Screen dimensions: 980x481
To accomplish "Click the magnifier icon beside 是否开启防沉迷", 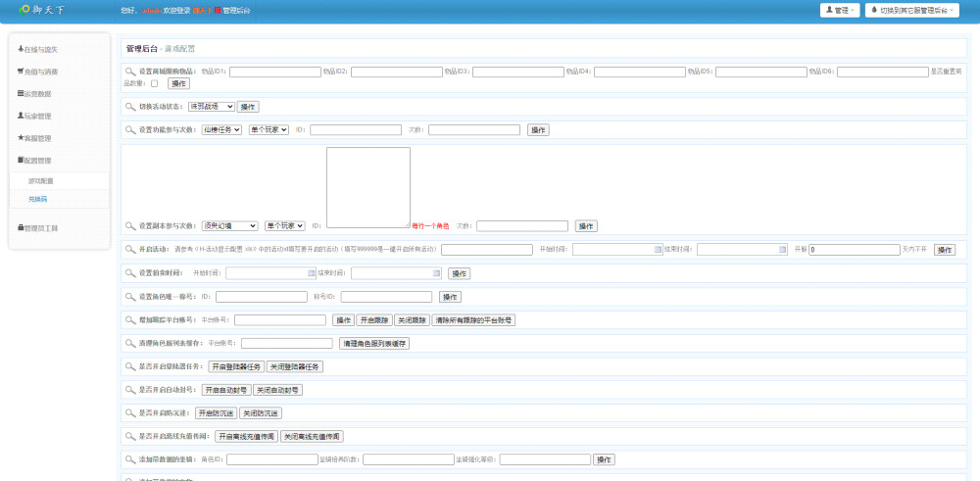I will coord(130,412).
